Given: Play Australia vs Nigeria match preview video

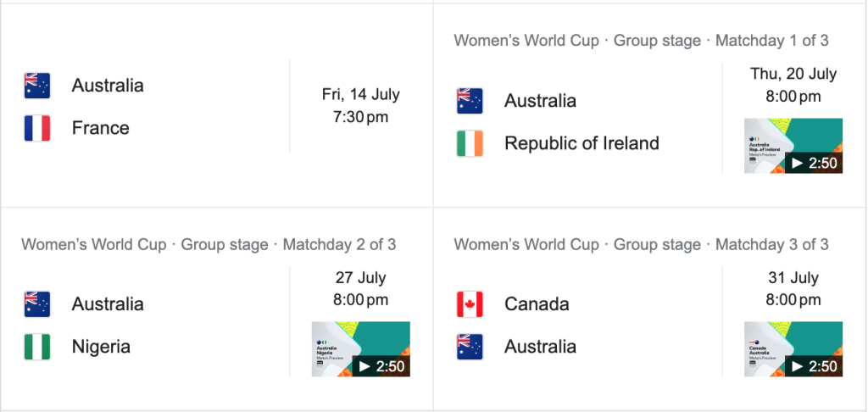Looking at the screenshot, I should point(360,349).
